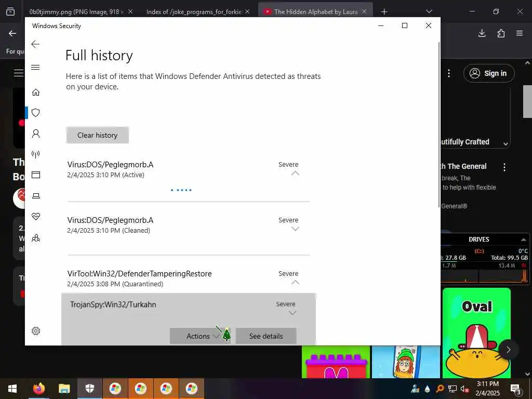Collapse the DefenderTamperingRestore threat entry

[295, 282]
